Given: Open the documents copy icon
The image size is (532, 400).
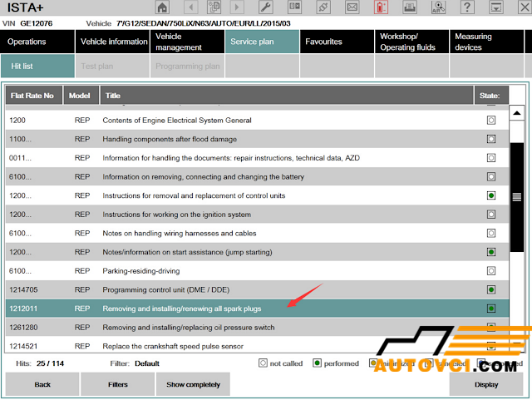Looking at the screenshot, I should pyautogui.click(x=214, y=7).
